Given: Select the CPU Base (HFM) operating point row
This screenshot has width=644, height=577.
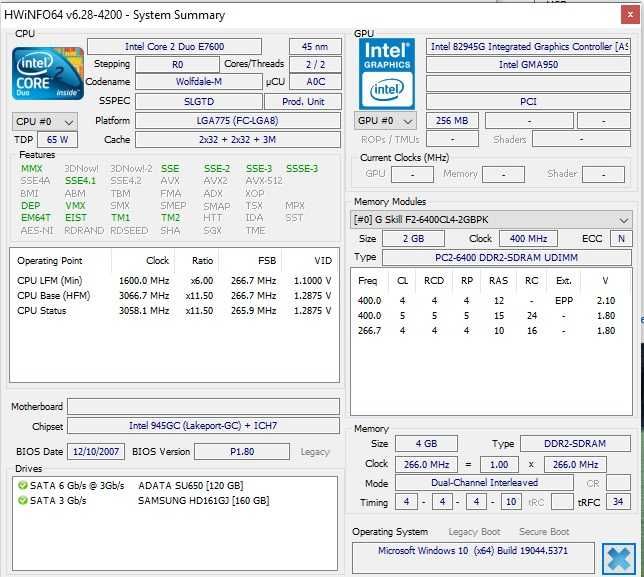Looking at the screenshot, I should [174, 296].
